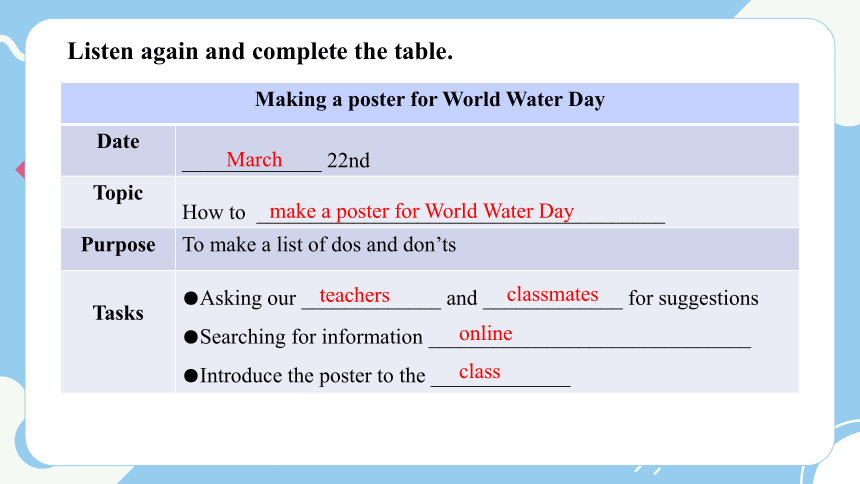Click the 'for suggestions' text
Viewport: 860px width, 484px height.
point(693,299)
